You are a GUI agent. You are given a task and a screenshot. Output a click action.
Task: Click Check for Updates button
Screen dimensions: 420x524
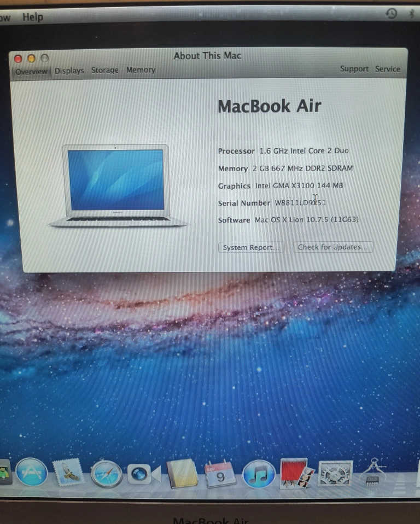332,247
